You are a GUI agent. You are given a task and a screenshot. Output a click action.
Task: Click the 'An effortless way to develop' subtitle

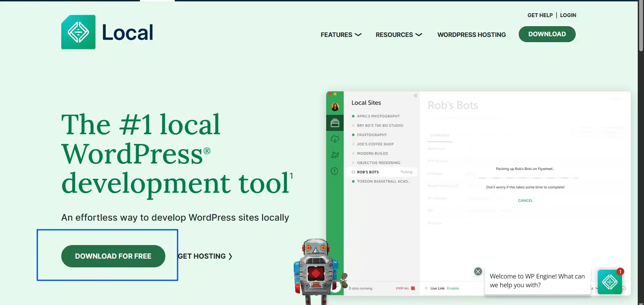[175, 218]
